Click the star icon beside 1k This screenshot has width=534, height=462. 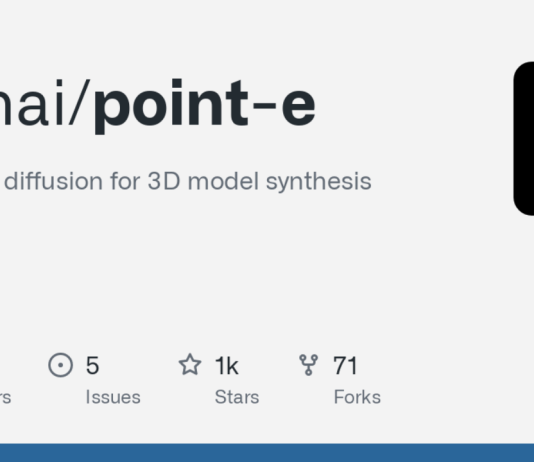(190, 365)
